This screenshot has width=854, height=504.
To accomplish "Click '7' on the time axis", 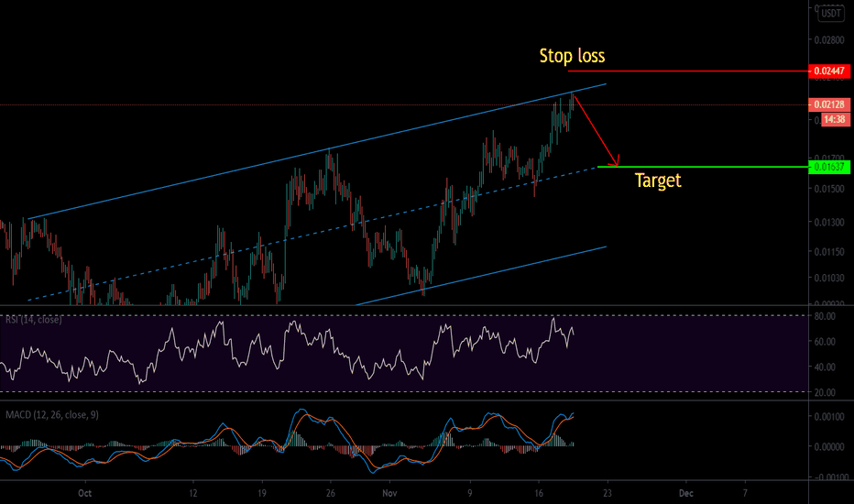I will [x=745, y=493].
